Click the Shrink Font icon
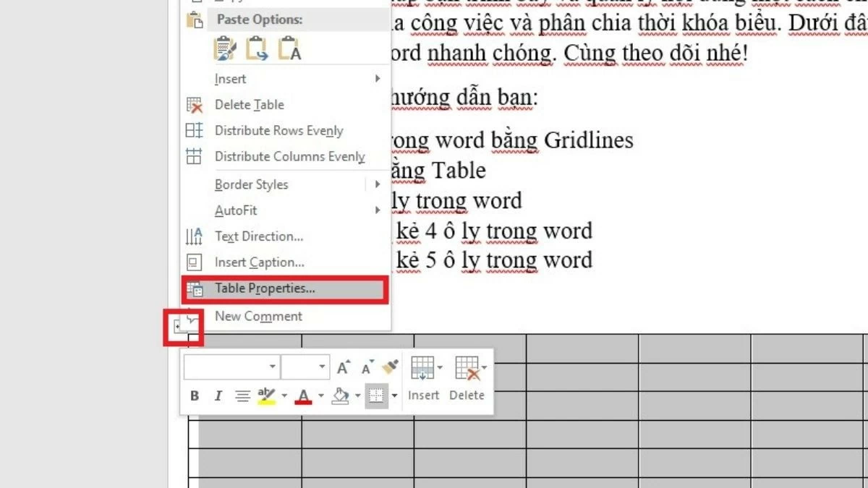This screenshot has width=868, height=488. pos(366,366)
